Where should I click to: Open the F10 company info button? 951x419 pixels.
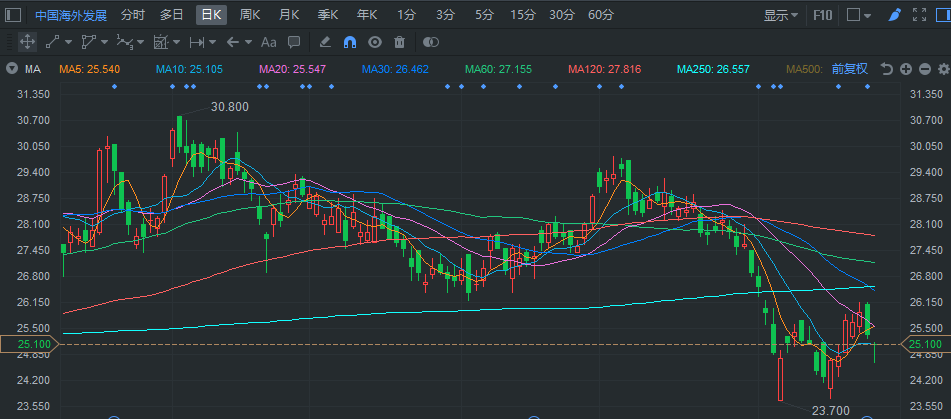(822, 15)
